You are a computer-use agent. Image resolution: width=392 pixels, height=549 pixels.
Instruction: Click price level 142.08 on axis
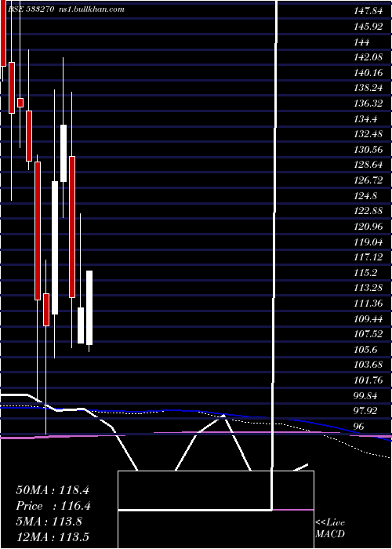click(x=368, y=57)
